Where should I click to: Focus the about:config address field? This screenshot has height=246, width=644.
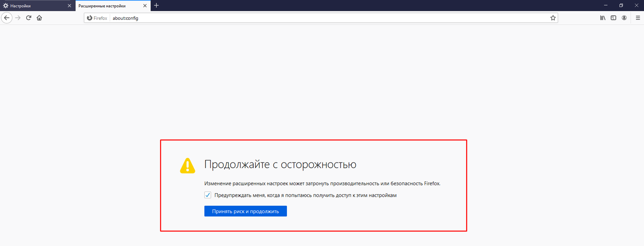pyautogui.click(x=322, y=18)
